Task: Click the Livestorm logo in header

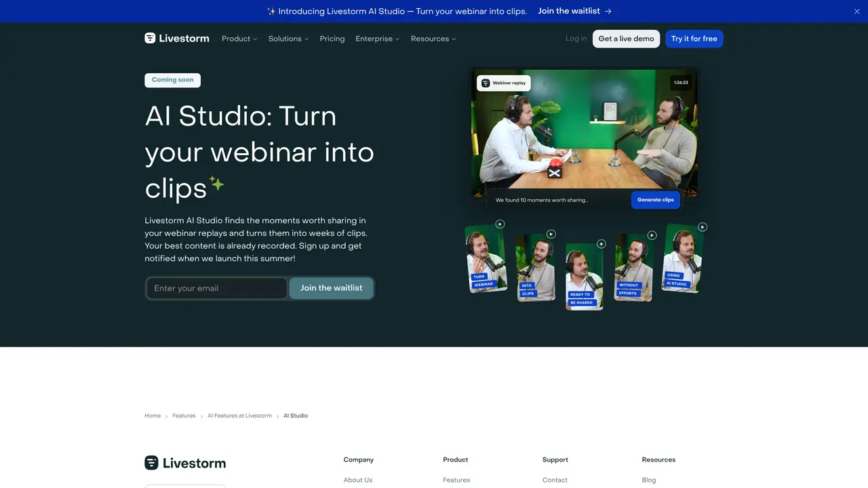Action: (x=177, y=39)
